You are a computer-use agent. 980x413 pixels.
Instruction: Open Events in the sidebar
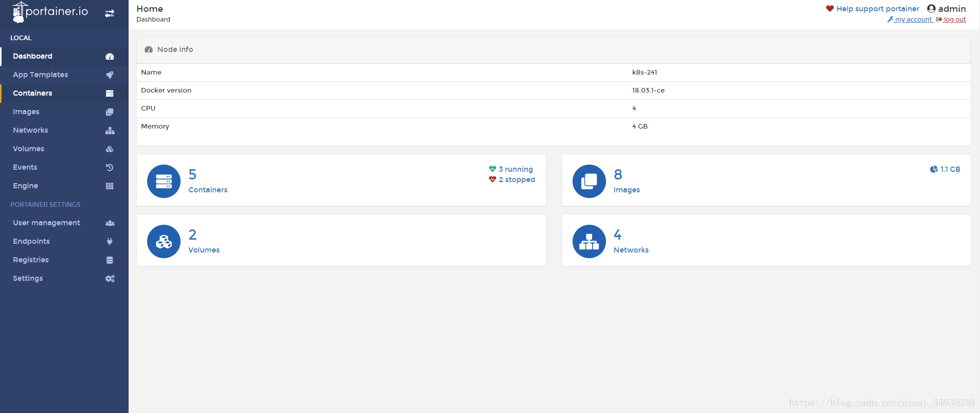coord(64,167)
